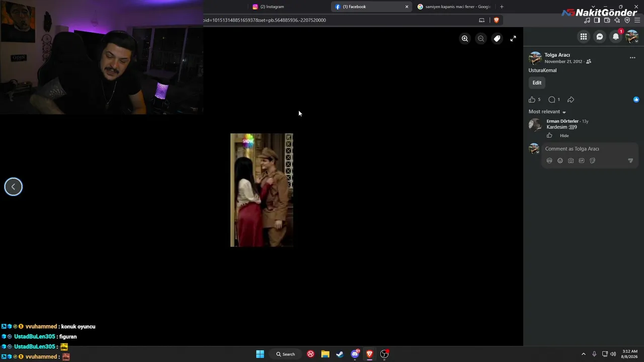Open the browser hamburger menu

point(637,20)
